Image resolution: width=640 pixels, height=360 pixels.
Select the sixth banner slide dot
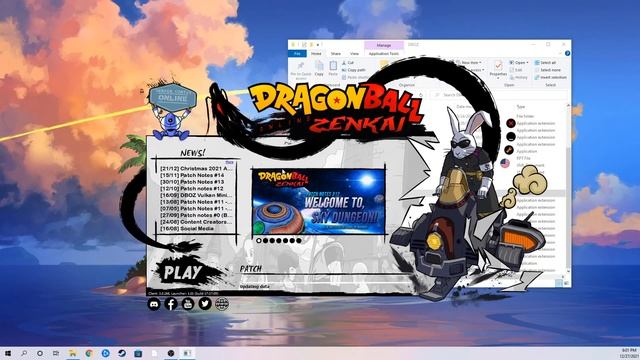tap(292, 240)
